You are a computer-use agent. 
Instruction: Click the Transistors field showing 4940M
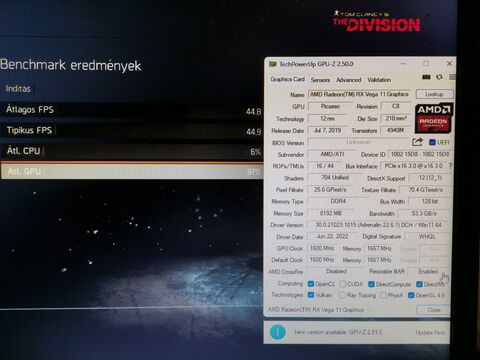point(395,130)
